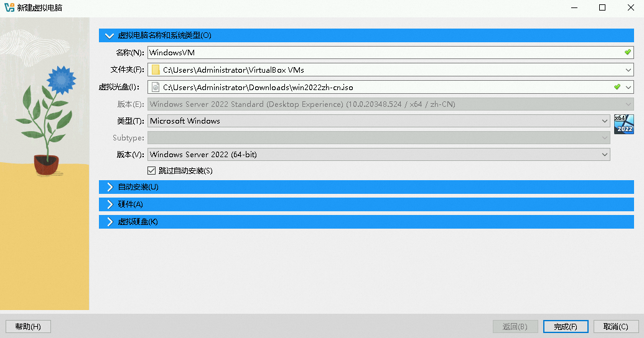Collapse the 虚拟电脑名称和系统类型(O) section

pyautogui.click(x=366, y=35)
